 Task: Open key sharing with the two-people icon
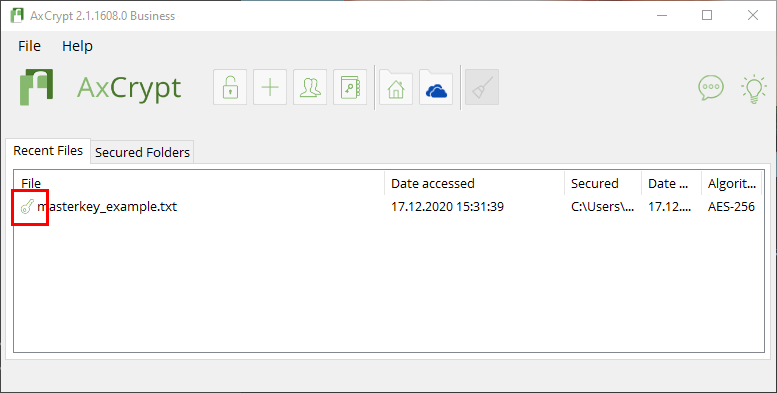[x=310, y=87]
